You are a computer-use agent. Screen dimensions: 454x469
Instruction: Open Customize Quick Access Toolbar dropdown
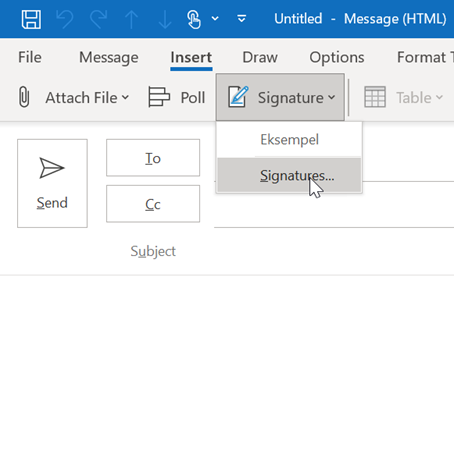(242, 19)
